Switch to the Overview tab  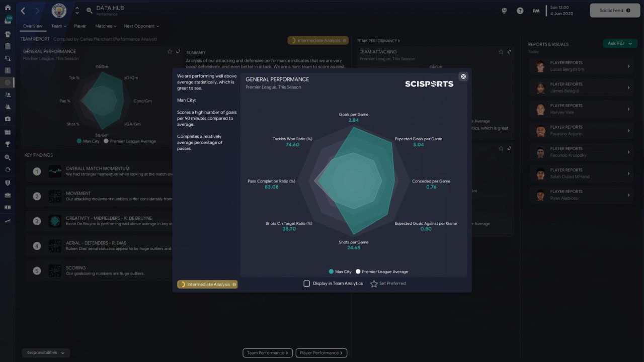click(33, 26)
